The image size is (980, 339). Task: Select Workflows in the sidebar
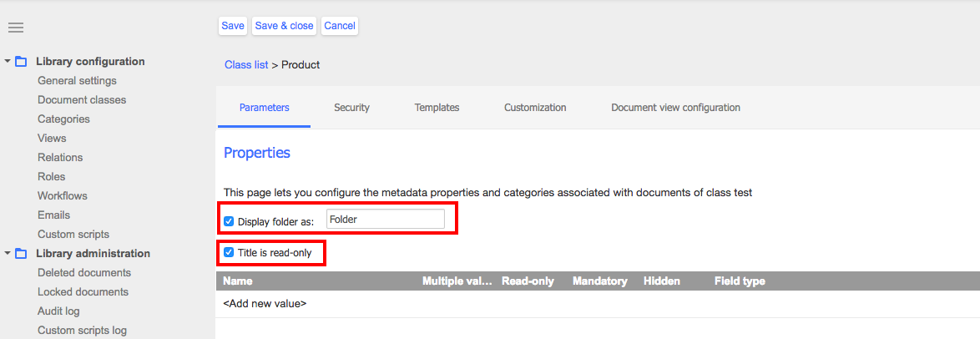[63, 195]
